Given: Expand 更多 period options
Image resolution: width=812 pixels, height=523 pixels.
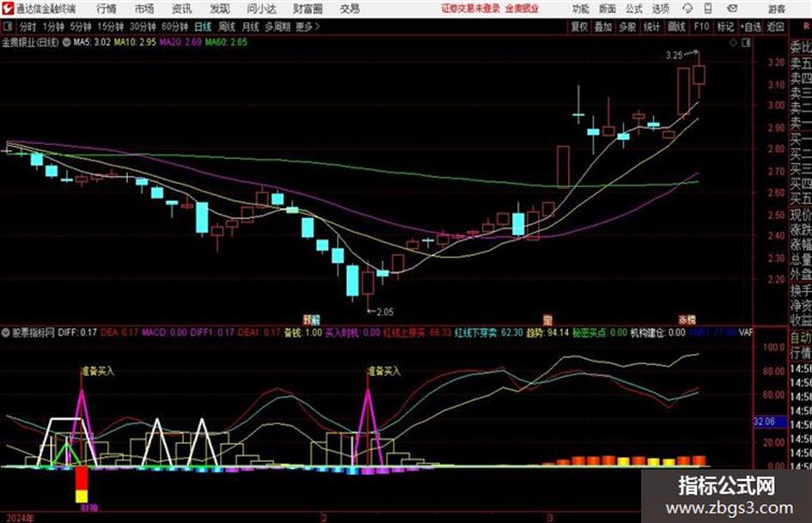Looking at the screenshot, I should 308,27.
